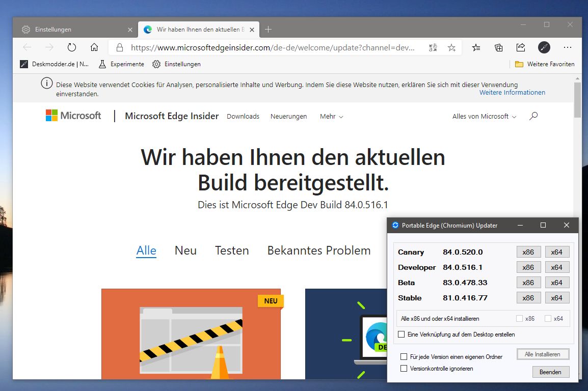The height and width of the screenshot is (391, 588).
Task: Open a new tab with plus icon
Action: [268, 29]
